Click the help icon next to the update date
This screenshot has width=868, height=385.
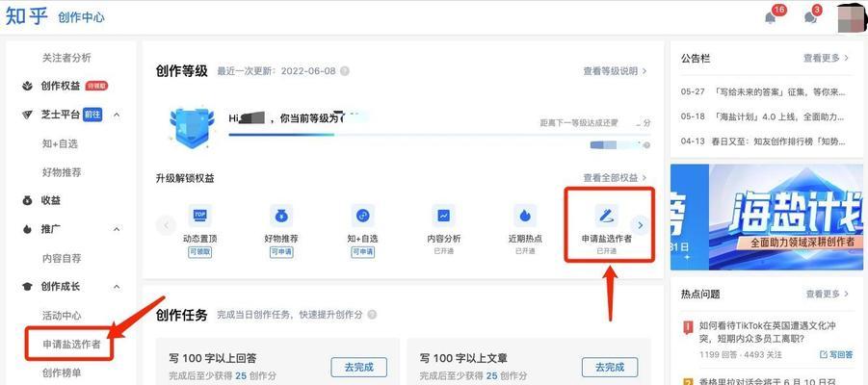coord(344,71)
